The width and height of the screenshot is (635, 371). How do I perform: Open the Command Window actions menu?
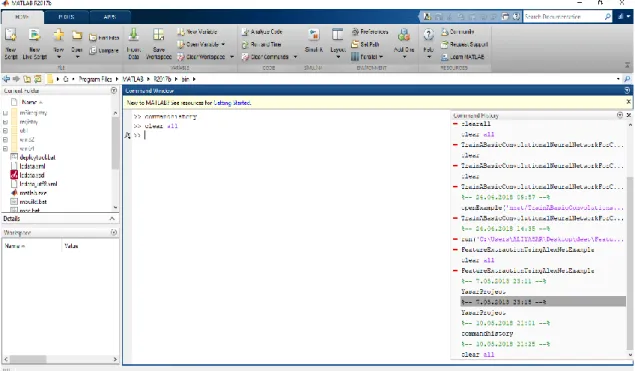[627, 91]
